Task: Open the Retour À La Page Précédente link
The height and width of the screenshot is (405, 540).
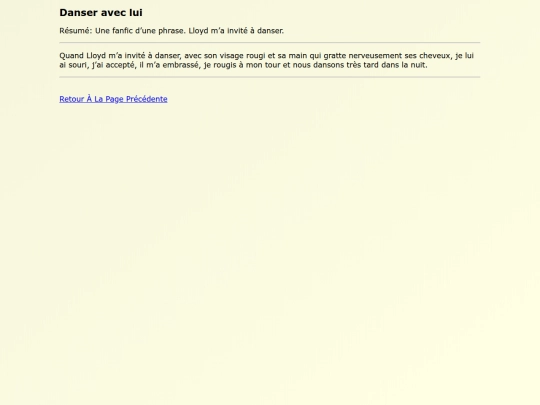Action: click(x=113, y=99)
